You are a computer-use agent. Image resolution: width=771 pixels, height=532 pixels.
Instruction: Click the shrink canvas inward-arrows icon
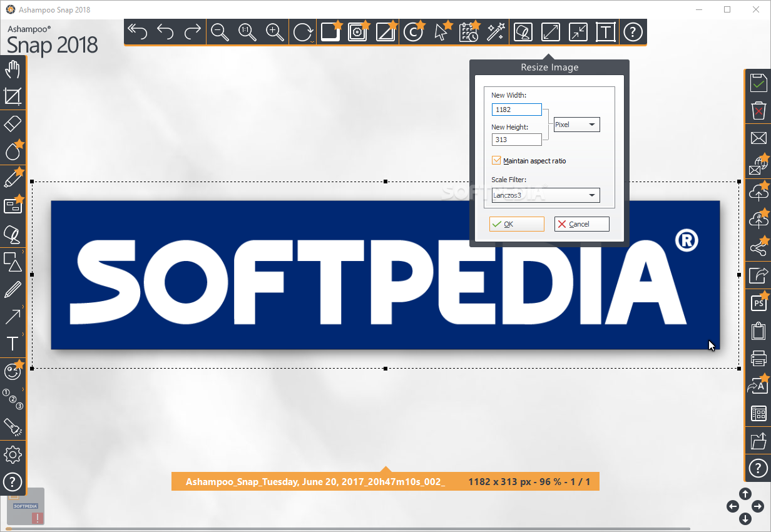578,31
